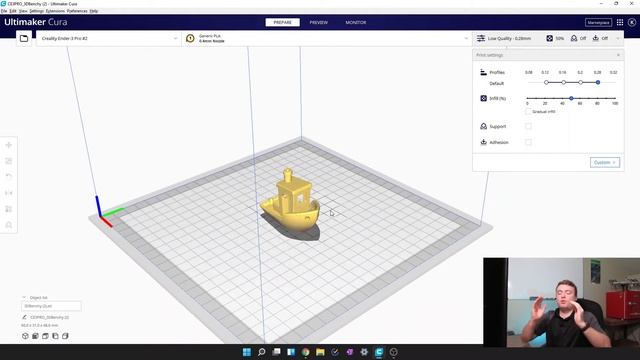Open Settings gear from the taskbar
The height and width of the screenshot is (360, 640).
click(364, 352)
